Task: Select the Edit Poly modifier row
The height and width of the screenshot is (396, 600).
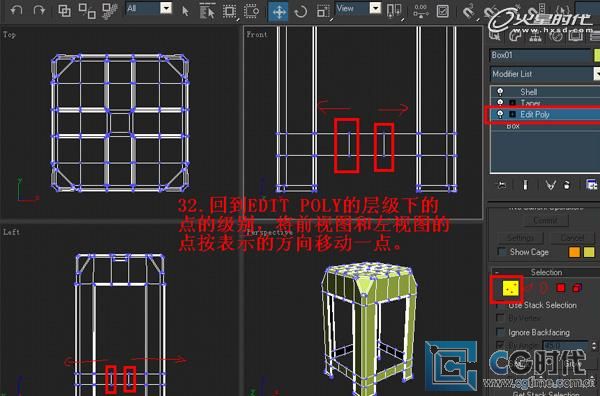Action: coord(545,114)
